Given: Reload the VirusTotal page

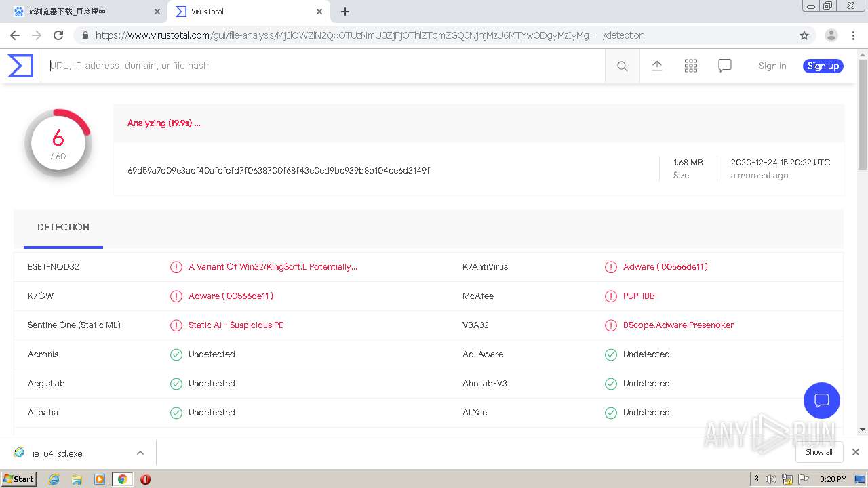Looking at the screenshot, I should click(x=58, y=35).
